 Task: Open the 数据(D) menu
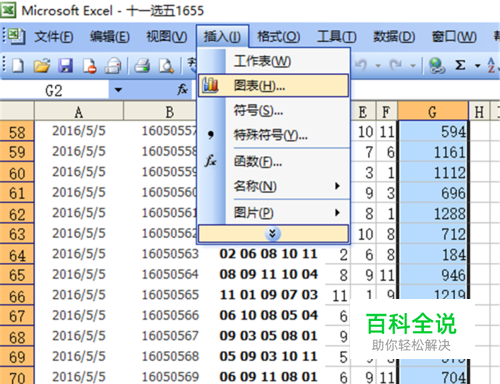click(x=394, y=36)
